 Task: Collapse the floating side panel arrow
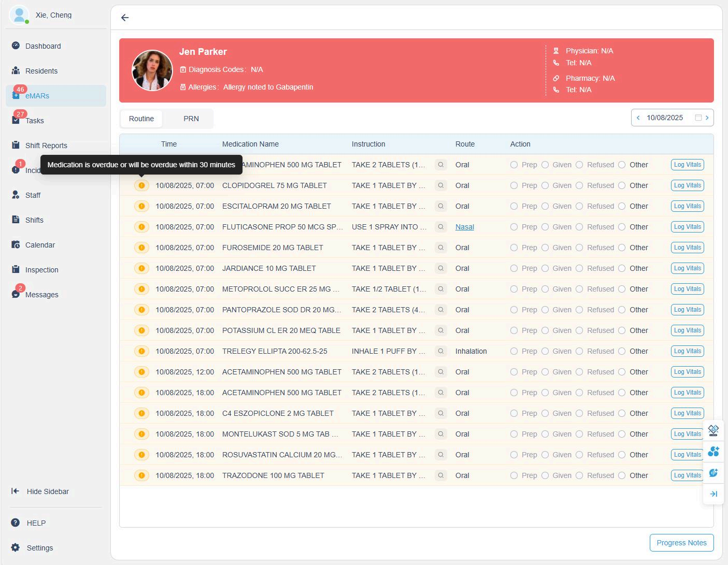pyautogui.click(x=713, y=494)
